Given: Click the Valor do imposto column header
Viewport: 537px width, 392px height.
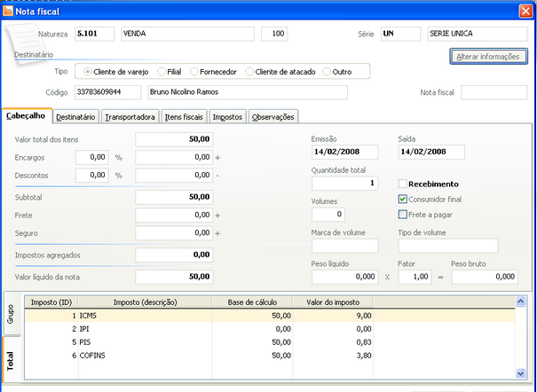Looking at the screenshot, I should pyautogui.click(x=333, y=302).
